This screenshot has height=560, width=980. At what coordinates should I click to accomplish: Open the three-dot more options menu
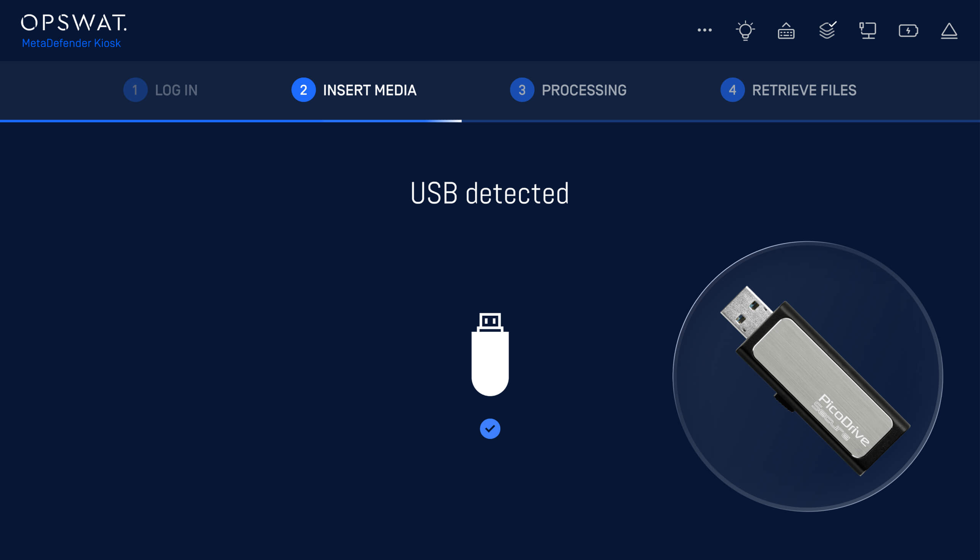pyautogui.click(x=704, y=30)
